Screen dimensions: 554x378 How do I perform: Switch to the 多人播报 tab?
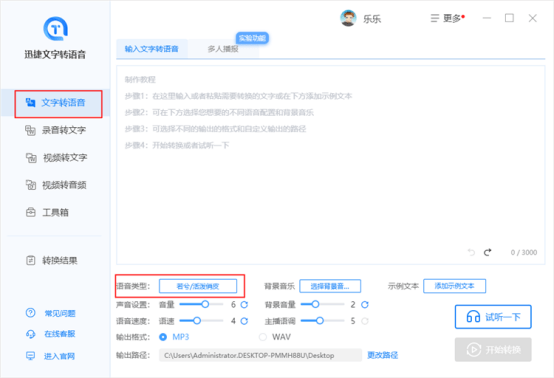tap(223, 49)
